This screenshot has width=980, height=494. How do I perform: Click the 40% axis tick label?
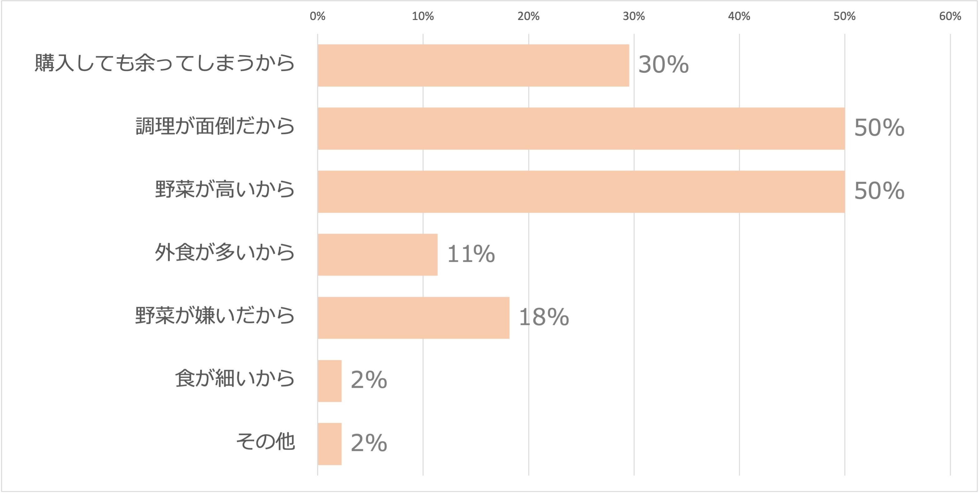pyautogui.click(x=739, y=16)
